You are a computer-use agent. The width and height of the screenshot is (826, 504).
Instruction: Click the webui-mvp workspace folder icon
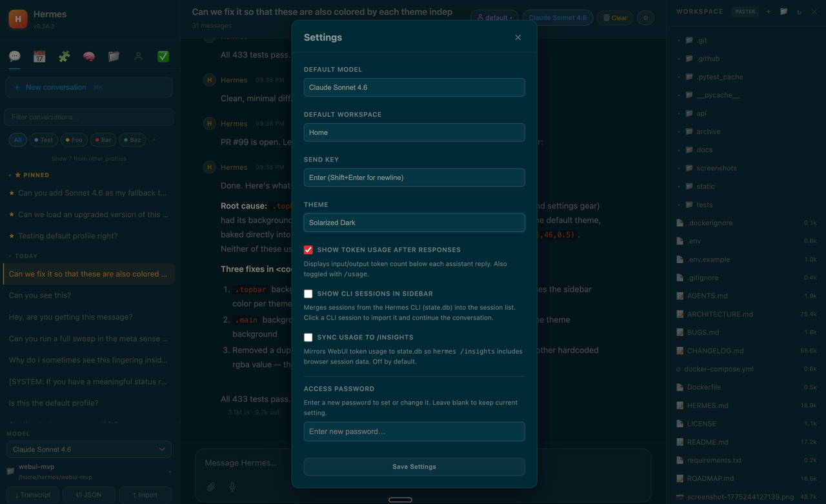click(x=10, y=471)
